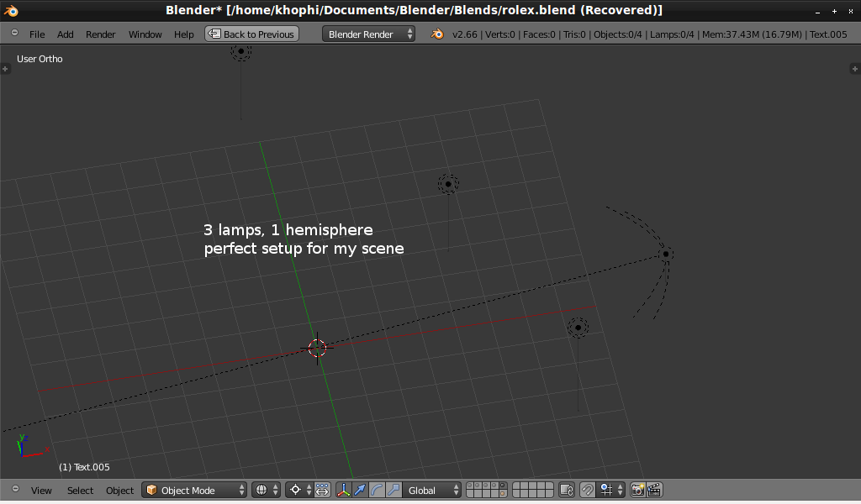The image size is (861, 504).
Task: Select the hemisphere lamp in the viewport
Action: (x=665, y=253)
